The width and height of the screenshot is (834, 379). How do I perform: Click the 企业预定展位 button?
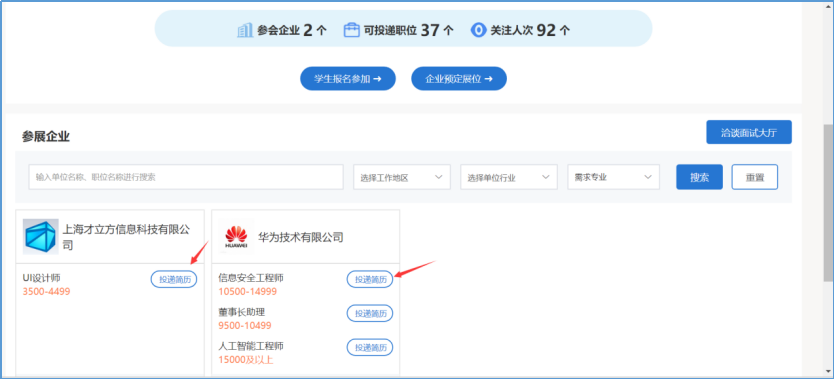point(459,79)
